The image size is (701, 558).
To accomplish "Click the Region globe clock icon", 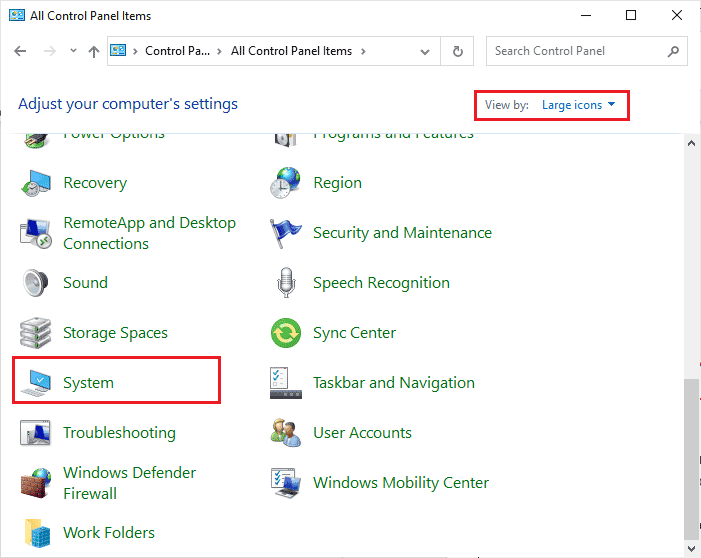I will click(285, 183).
